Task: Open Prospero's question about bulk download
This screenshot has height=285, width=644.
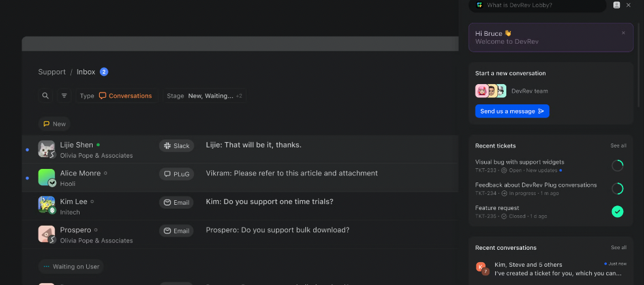Action: click(278, 230)
